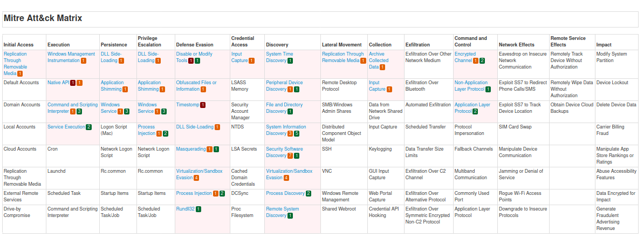Image resolution: width=644 pixels, height=237 pixels.
Task: Click green badge 2 beside Encrypted Channel
Action: (x=482, y=60)
